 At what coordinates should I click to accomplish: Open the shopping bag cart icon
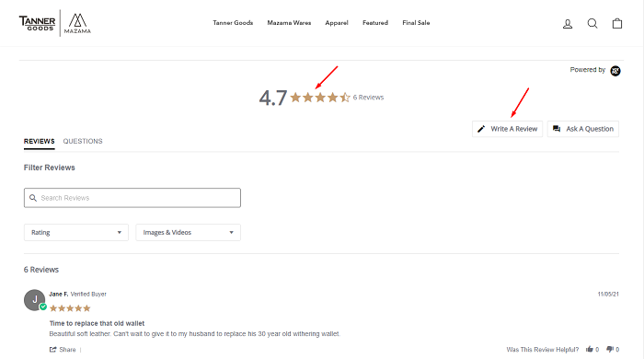coord(617,23)
